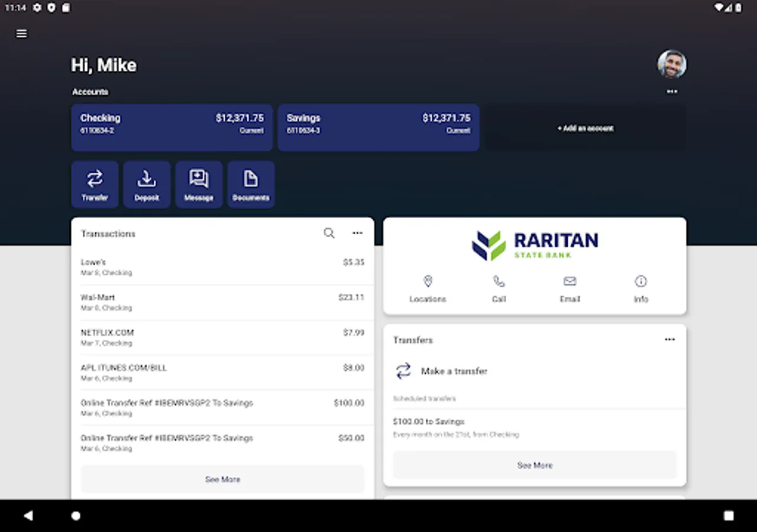
Task: Open the APL ITUNES.COM/BILL transaction
Action: [222, 373]
